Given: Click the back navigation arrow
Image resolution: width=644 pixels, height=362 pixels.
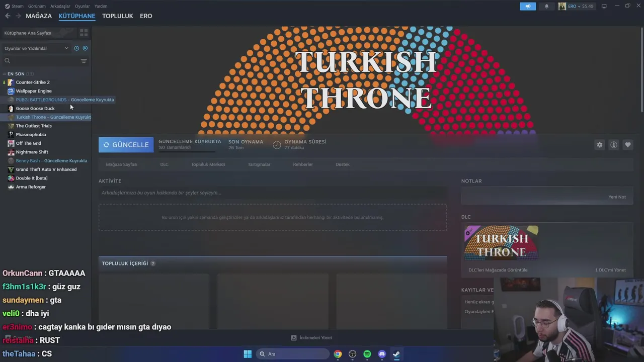Looking at the screenshot, I should pos(8,16).
